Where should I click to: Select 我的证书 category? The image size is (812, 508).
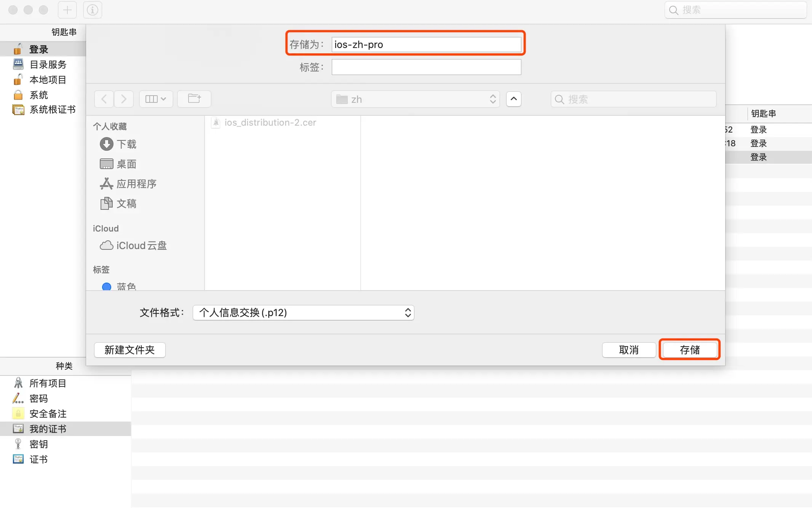click(x=47, y=429)
